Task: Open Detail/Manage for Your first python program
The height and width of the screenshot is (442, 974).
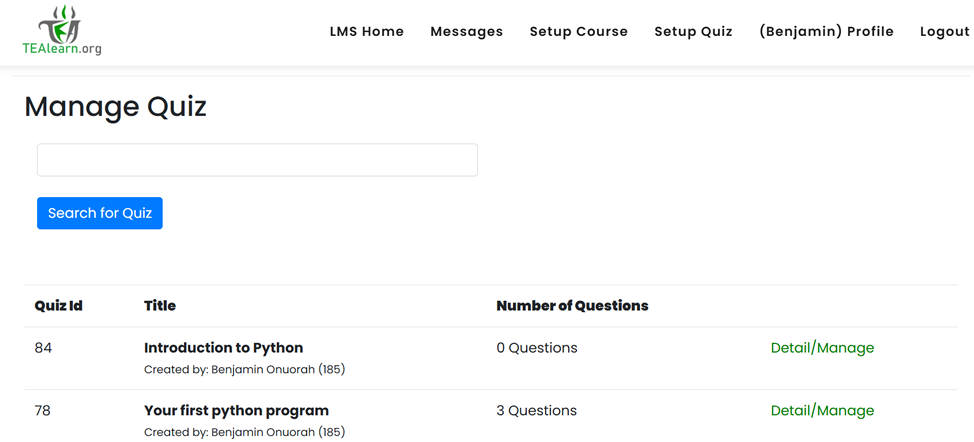Action: pyautogui.click(x=822, y=411)
